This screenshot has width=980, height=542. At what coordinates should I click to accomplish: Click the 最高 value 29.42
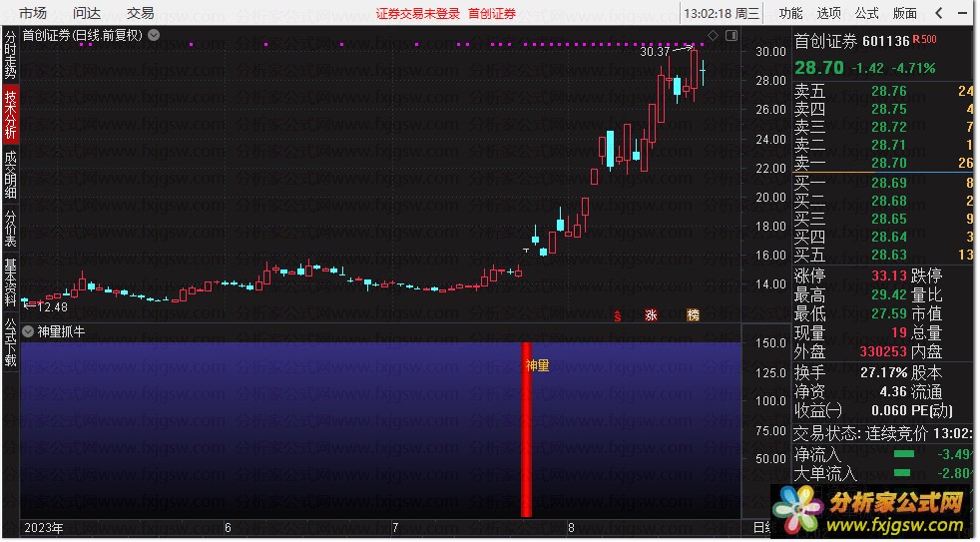point(889,294)
